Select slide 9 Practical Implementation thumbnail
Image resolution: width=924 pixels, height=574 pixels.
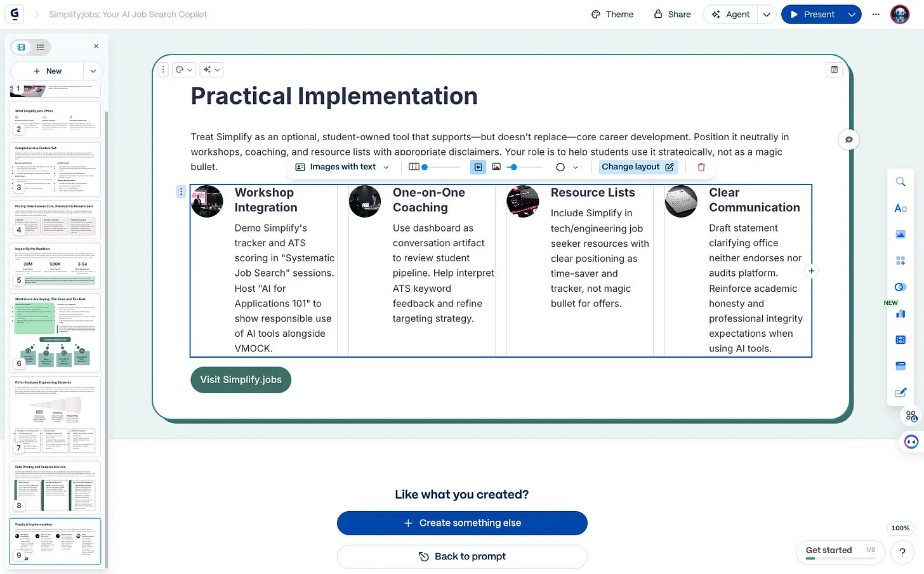(55, 541)
